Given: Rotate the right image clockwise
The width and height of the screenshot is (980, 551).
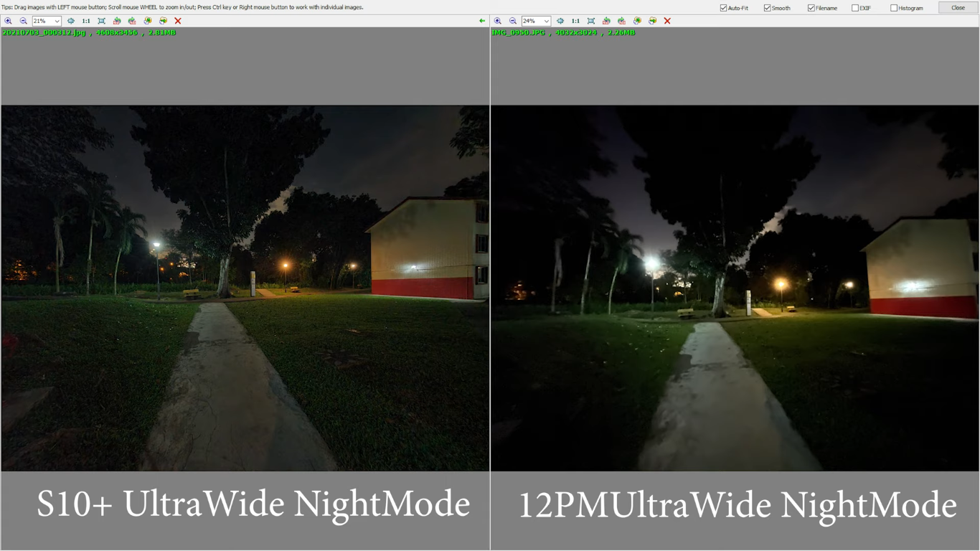Looking at the screenshot, I should tap(621, 21).
